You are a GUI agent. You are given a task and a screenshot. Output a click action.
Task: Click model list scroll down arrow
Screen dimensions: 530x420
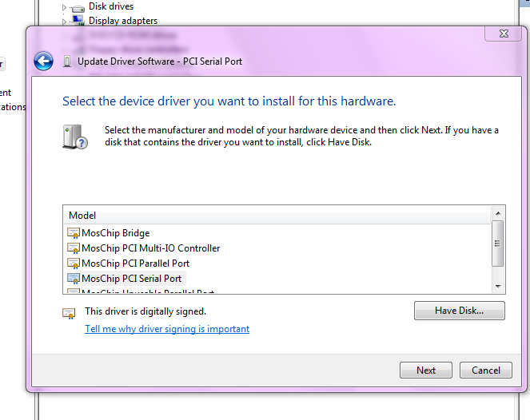tap(498, 287)
